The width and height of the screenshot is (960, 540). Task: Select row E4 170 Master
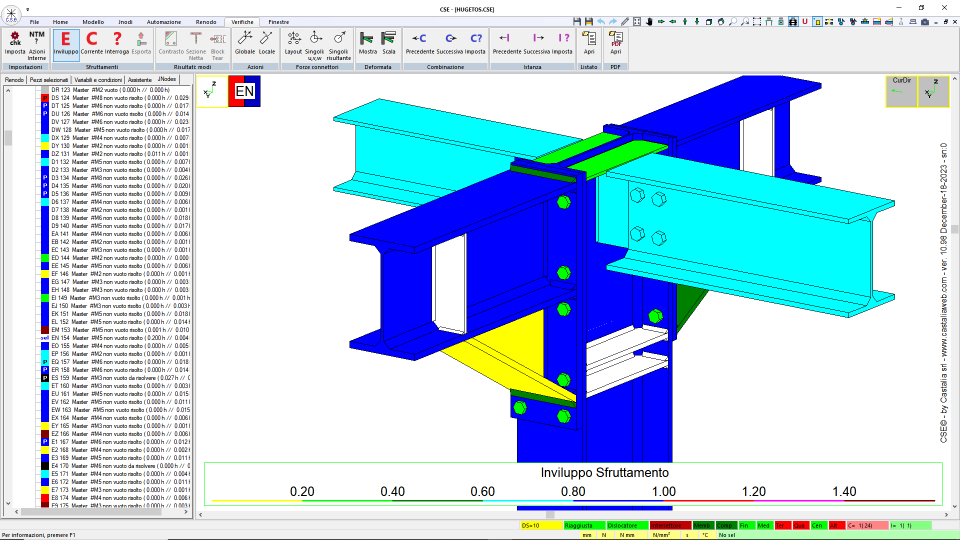(120, 466)
